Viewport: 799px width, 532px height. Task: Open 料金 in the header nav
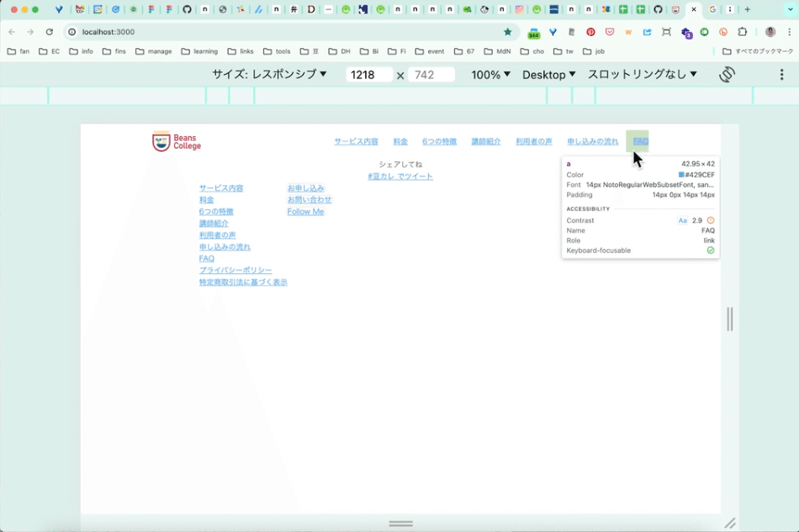click(400, 141)
